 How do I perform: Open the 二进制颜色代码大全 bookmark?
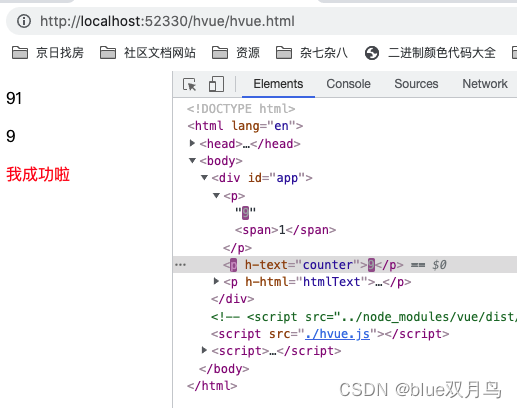tap(430, 53)
